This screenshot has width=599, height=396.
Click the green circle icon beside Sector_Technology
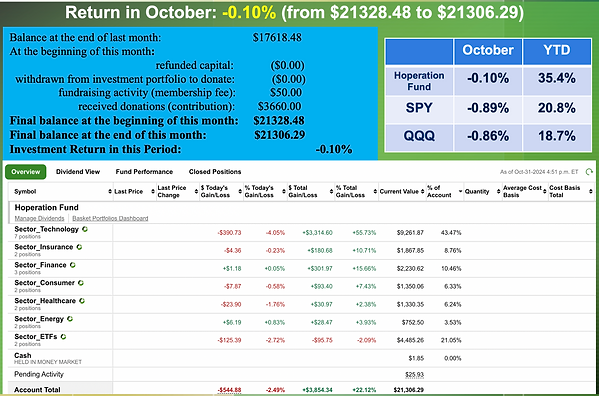[85, 229]
